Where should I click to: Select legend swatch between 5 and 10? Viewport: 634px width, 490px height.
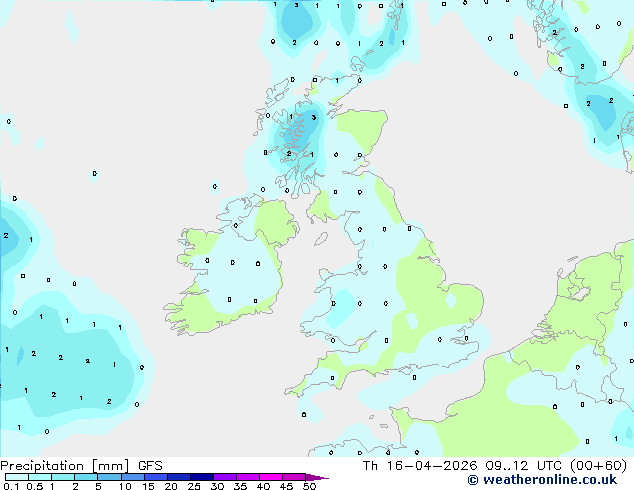point(109,477)
